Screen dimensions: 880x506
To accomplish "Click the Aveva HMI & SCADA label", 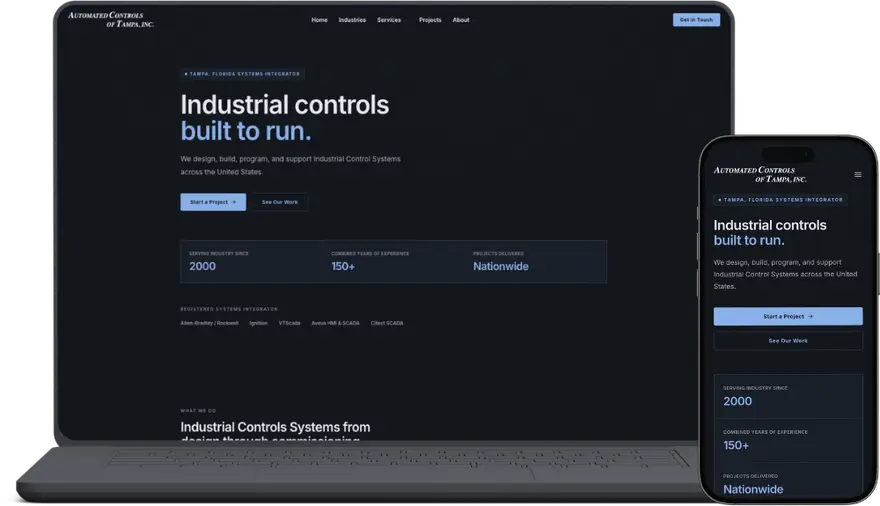I will point(335,323).
